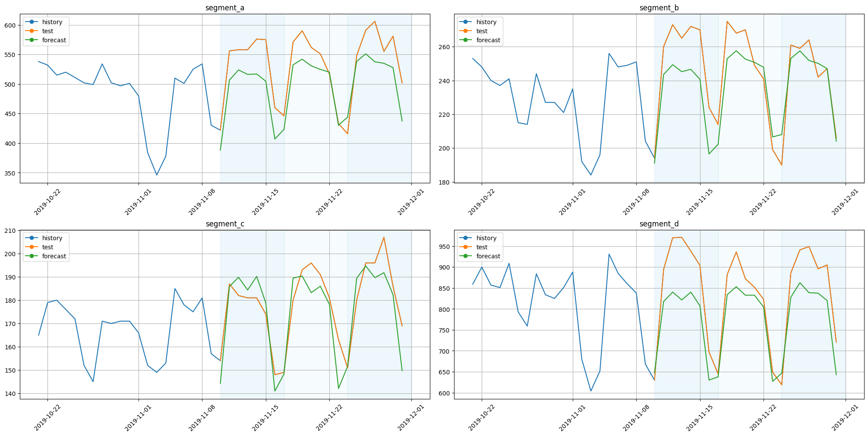868x436 pixels.
Task: Click y-axis label 210 in segment_c
Action: [x=11, y=231]
